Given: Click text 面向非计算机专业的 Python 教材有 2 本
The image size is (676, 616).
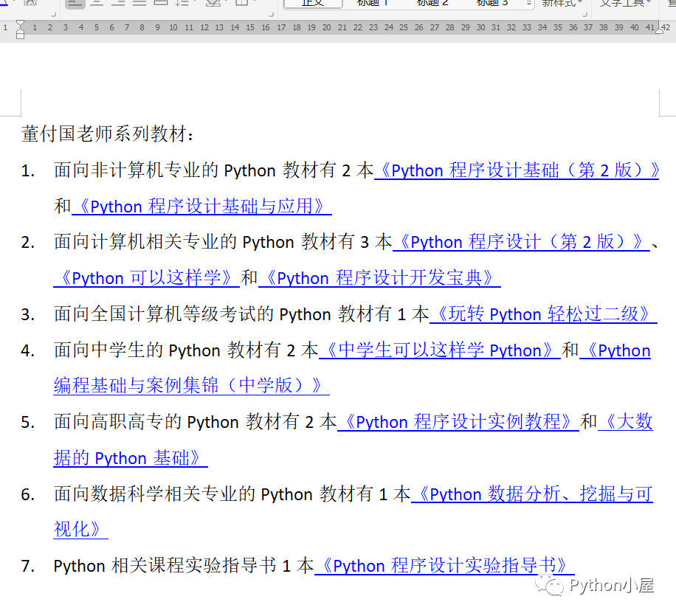Looking at the screenshot, I should (214, 170).
